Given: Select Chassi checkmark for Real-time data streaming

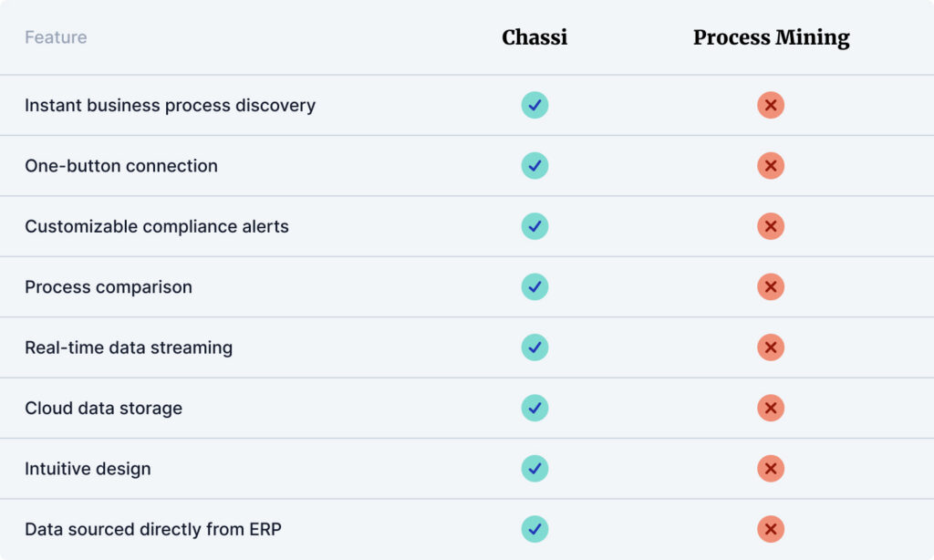Looking at the screenshot, I should [534, 347].
